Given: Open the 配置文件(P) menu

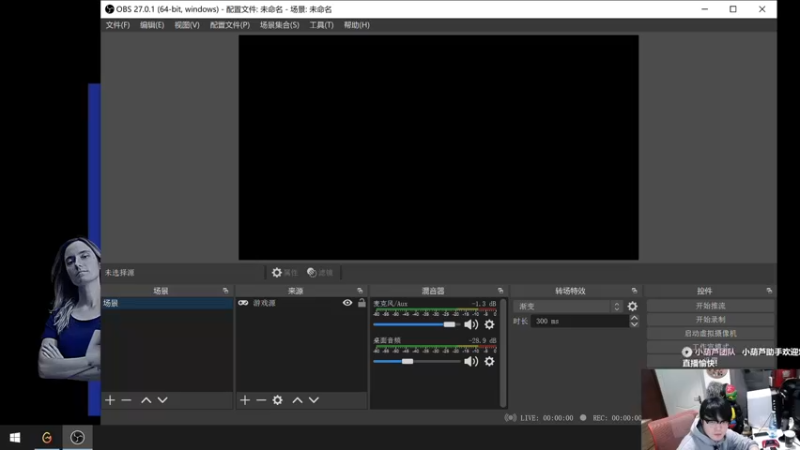Looking at the screenshot, I should [230, 25].
